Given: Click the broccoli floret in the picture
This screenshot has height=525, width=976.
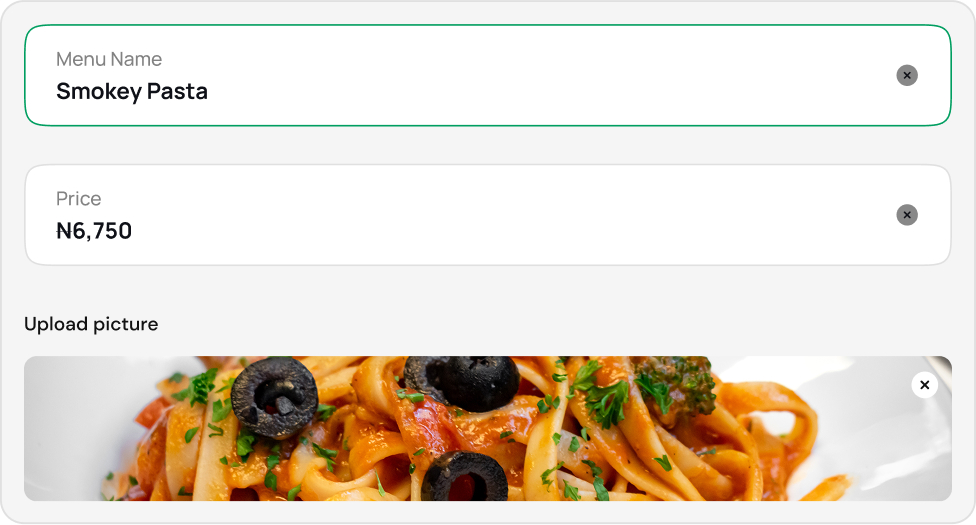Looking at the screenshot, I should (677, 385).
